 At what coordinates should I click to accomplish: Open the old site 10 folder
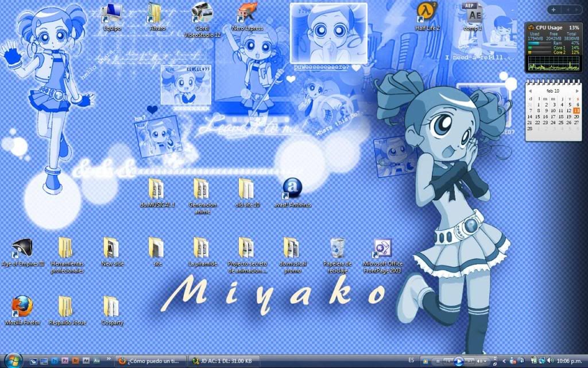pyautogui.click(x=247, y=193)
